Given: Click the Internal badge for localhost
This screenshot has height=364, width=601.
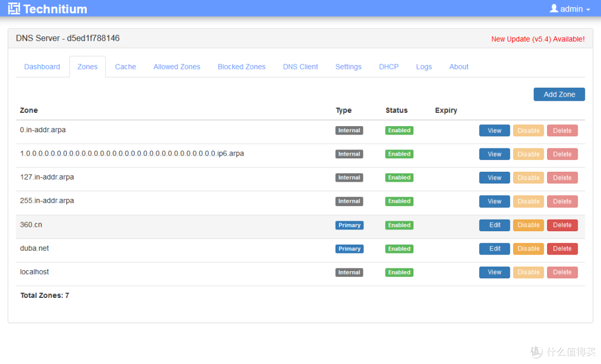Looking at the screenshot, I should pyautogui.click(x=349, y=272).
